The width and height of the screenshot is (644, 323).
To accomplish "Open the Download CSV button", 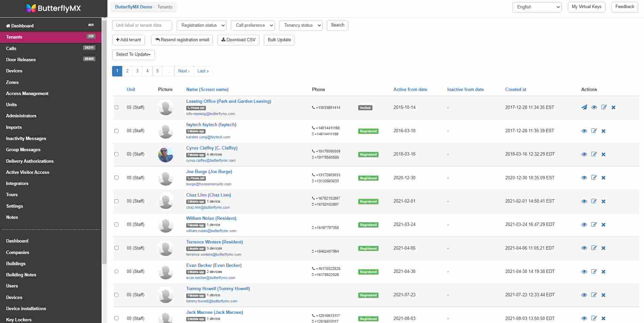I will (x=238, y=40).
